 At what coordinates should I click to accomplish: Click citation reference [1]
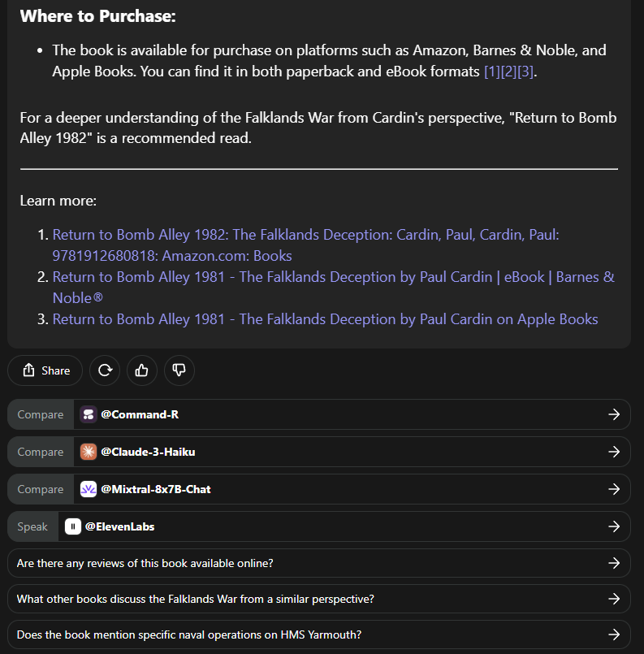click(492, 71)
